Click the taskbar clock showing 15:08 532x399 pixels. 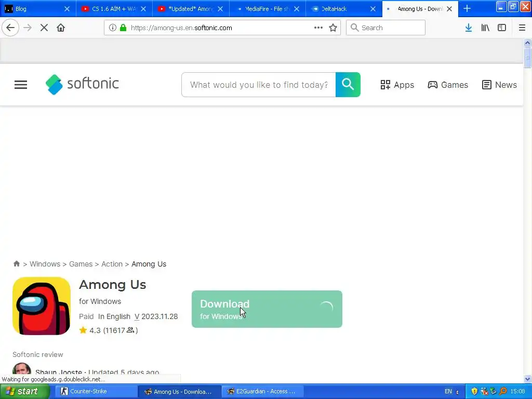coord(518,391)
